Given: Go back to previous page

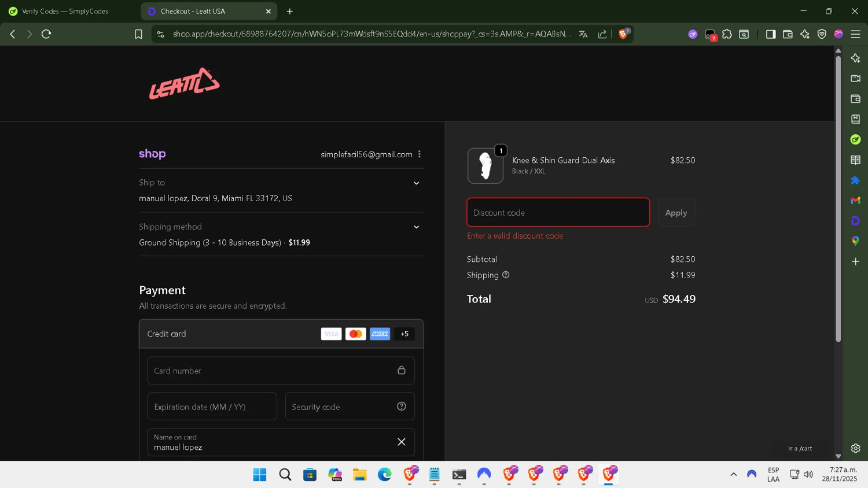Looking at the screenshot, I should [12, 34].
